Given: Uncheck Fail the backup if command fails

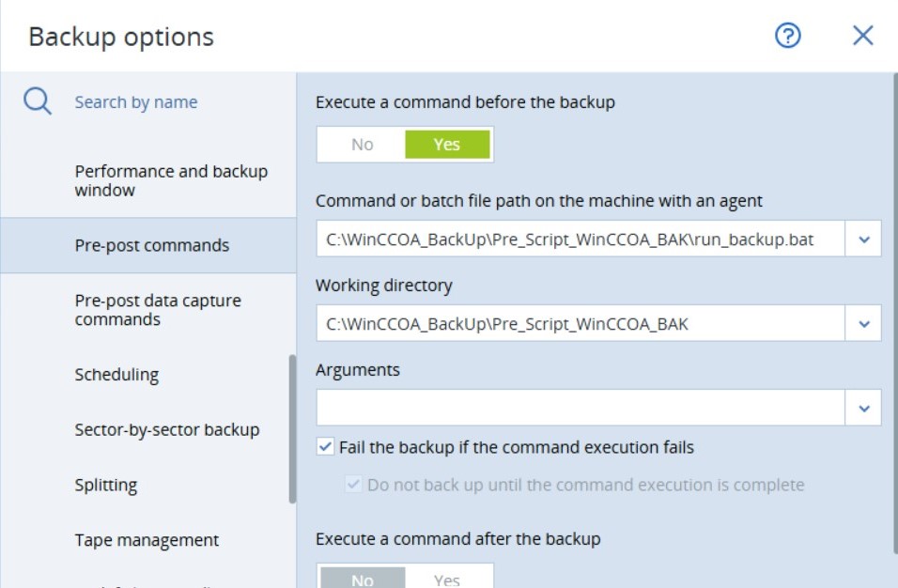Looking at the screenshot, I should (326, 447).
